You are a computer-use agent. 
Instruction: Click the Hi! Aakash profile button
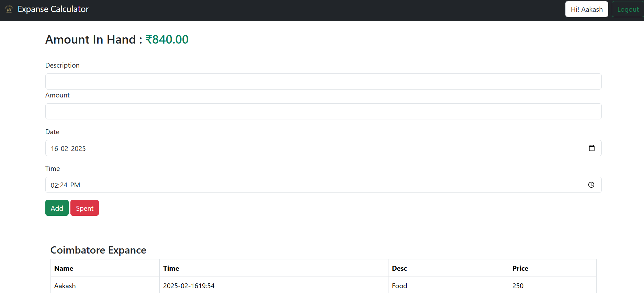[586, 9]
